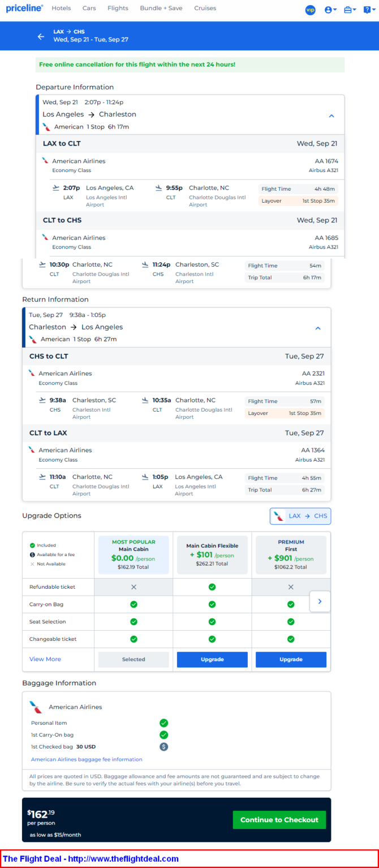379x868 pixels.
Task: Click takeoff plane icon at 2:07p
Action: [x=55, y=187]
